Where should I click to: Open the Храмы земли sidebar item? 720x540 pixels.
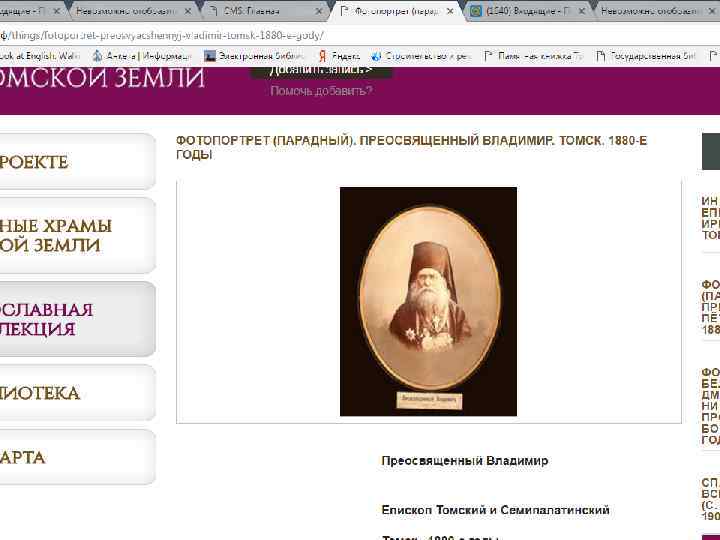[76, 235]
